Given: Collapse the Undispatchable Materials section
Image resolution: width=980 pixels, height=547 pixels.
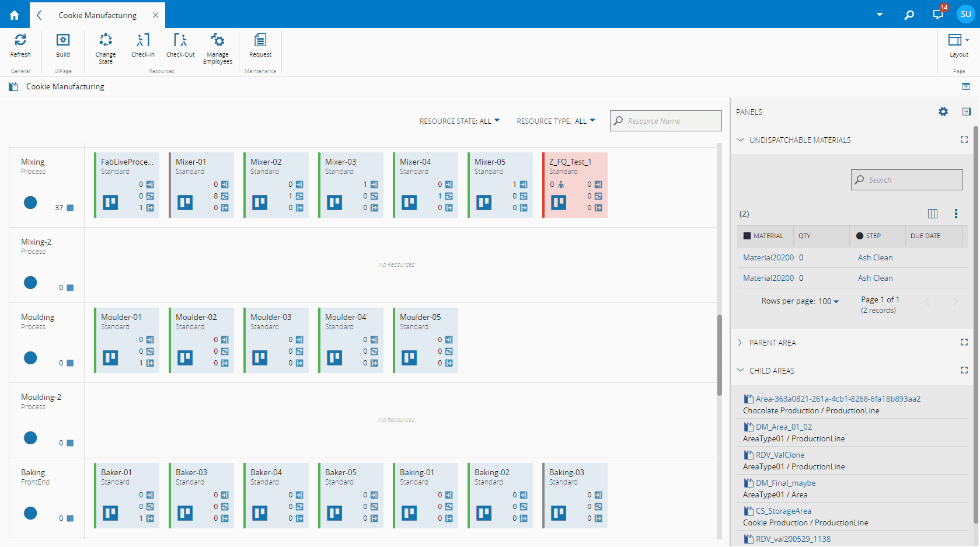Looking at the screenshot, I should pos(741,140).
